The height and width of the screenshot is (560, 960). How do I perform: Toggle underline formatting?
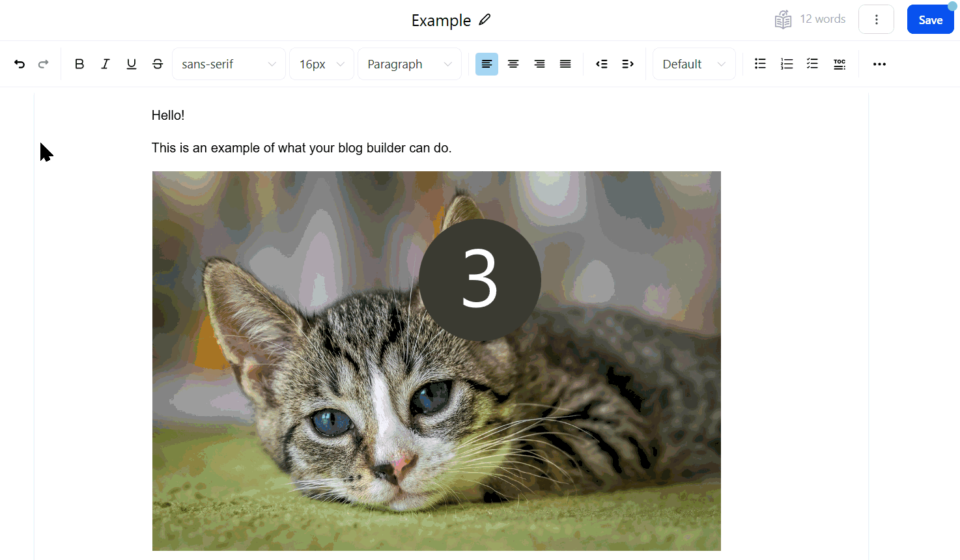tap(132, 64)
